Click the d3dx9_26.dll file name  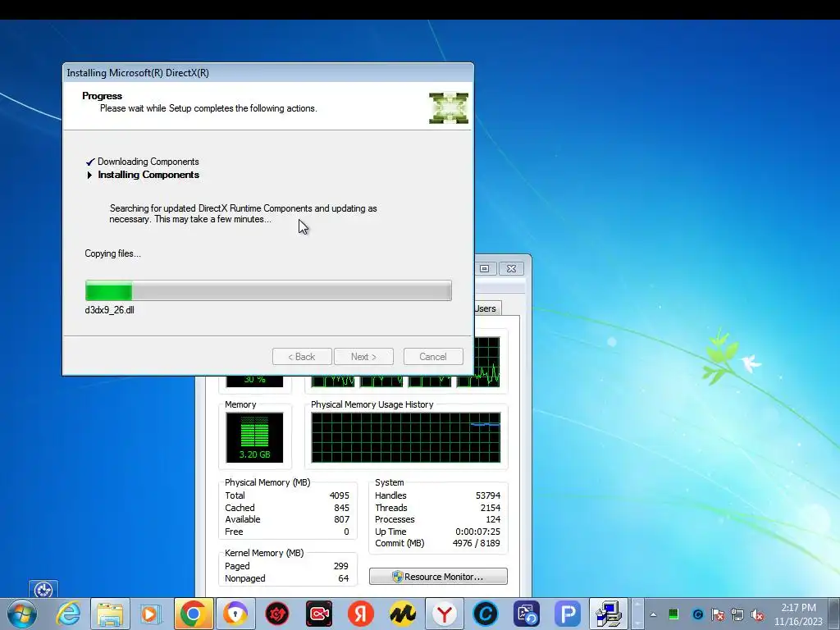tap(109, 309)
